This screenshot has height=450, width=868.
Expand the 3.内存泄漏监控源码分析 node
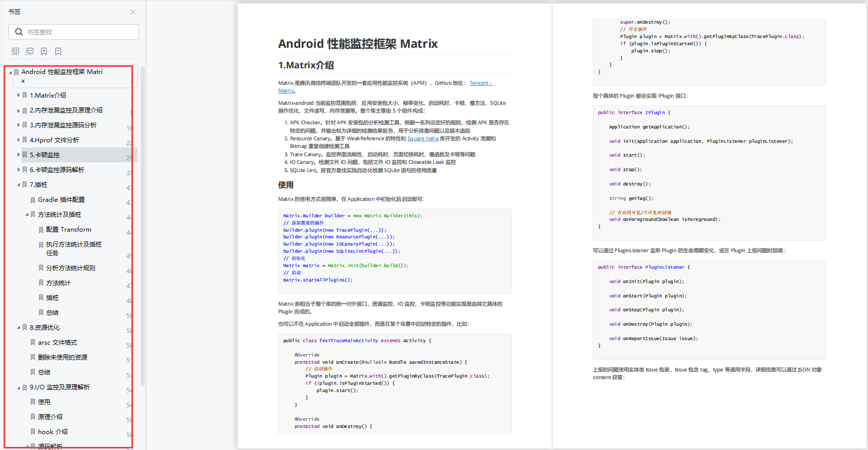point(18,125)
